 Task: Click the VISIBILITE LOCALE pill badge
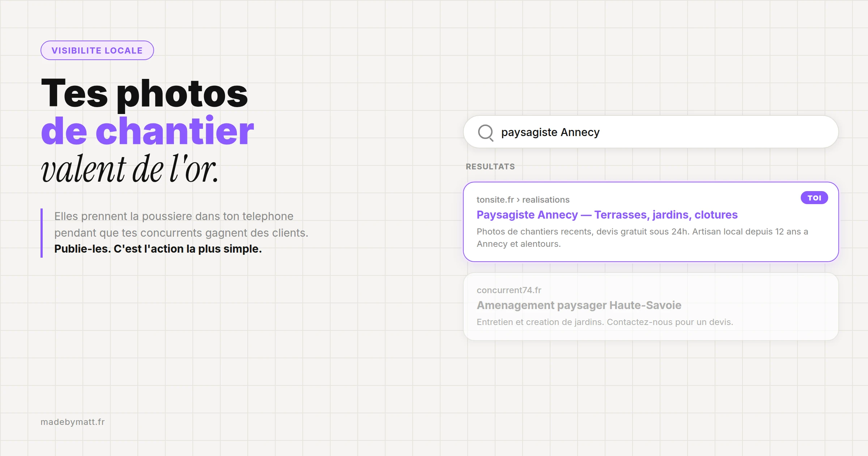(x=97, y=50)
